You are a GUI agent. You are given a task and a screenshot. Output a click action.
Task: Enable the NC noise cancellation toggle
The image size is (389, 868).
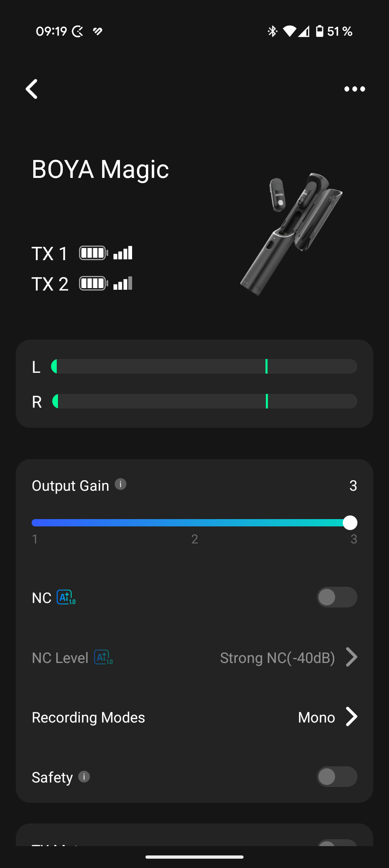click(x=337, y=597)
